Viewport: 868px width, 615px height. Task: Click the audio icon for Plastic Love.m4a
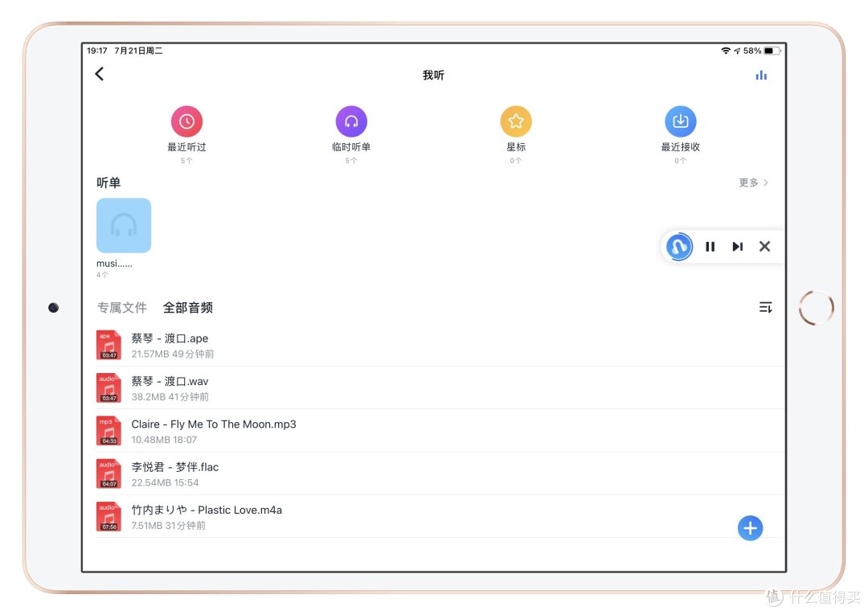(x=108, y=516)
